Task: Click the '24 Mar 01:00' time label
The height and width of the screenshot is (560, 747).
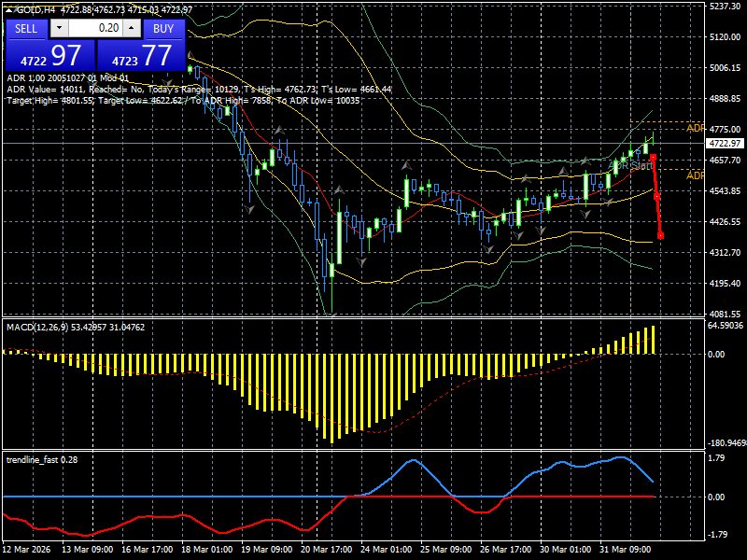Action: 387,550
